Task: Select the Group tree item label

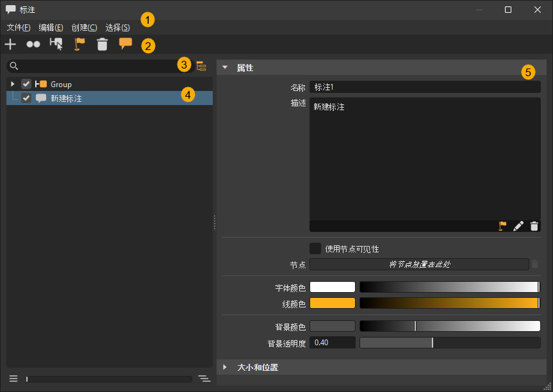Action: [x=61, y=85]
